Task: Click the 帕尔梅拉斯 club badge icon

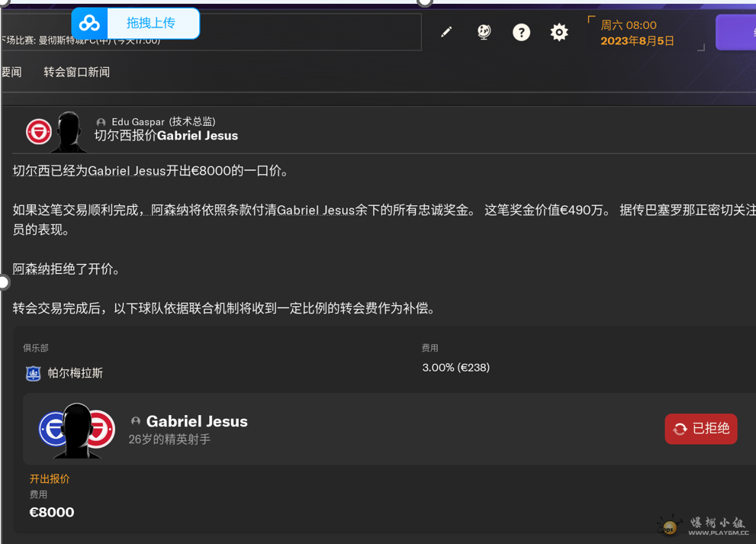Action: coord(34,373)
